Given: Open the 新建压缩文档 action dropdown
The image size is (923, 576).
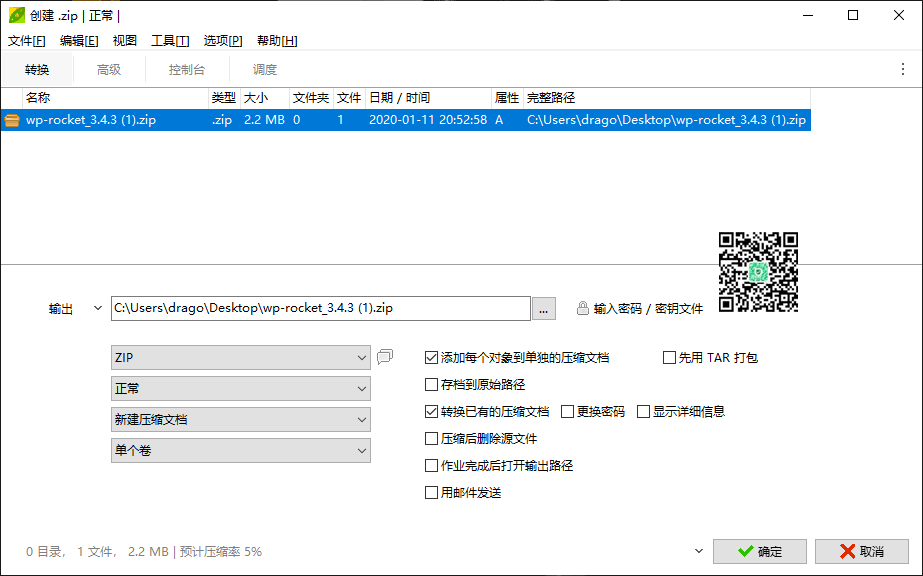Looking at the screenshot, I should point(241,419).
